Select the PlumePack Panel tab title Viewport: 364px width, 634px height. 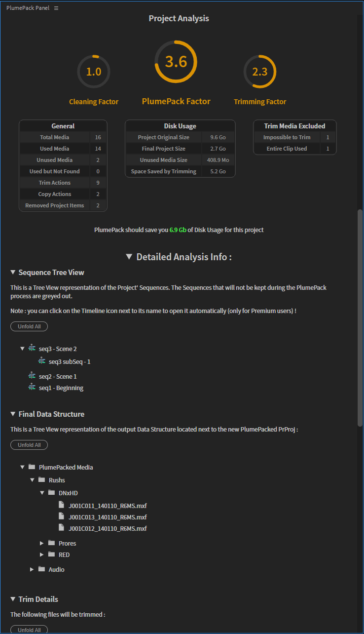pos(28,8)
